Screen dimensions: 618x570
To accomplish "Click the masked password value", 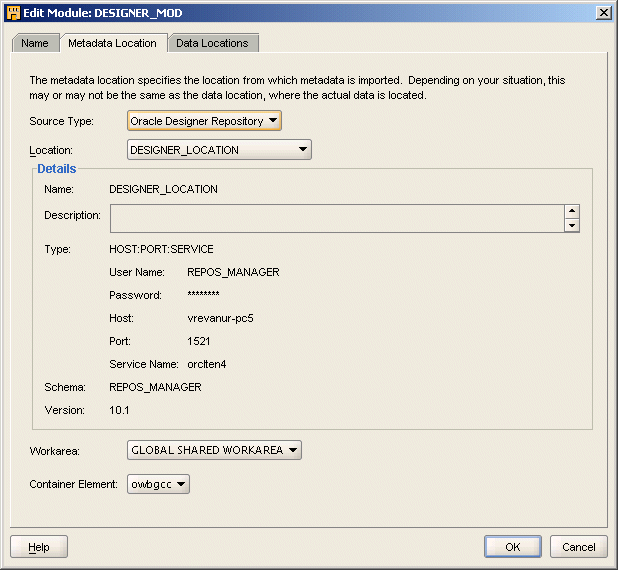I will click(203, 294).
